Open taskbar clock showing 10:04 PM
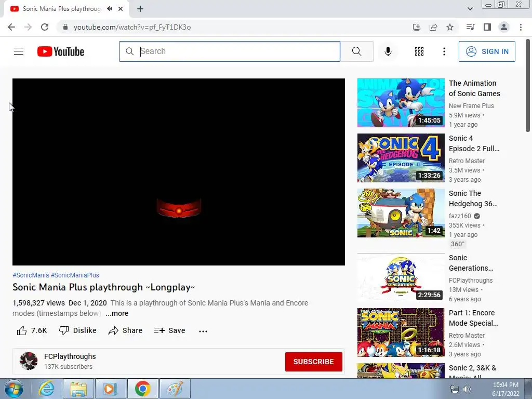This screenshot has height=399, width=532. (x=506, y=389)
